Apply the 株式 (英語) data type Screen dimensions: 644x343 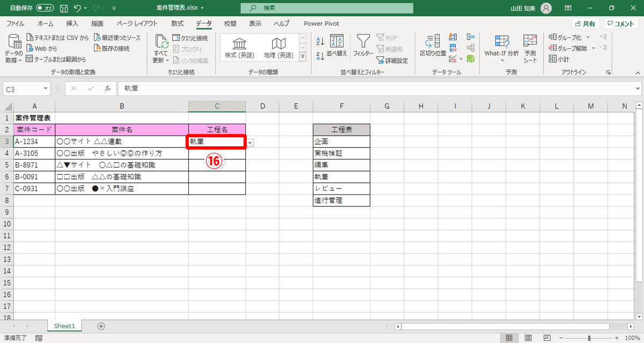[239, 48]
